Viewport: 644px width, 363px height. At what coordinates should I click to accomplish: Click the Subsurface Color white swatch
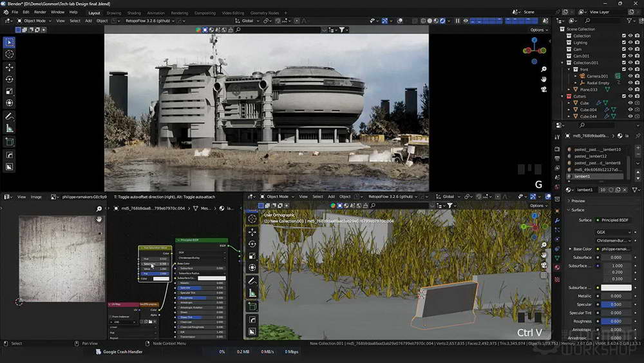(x=616, y=288)
